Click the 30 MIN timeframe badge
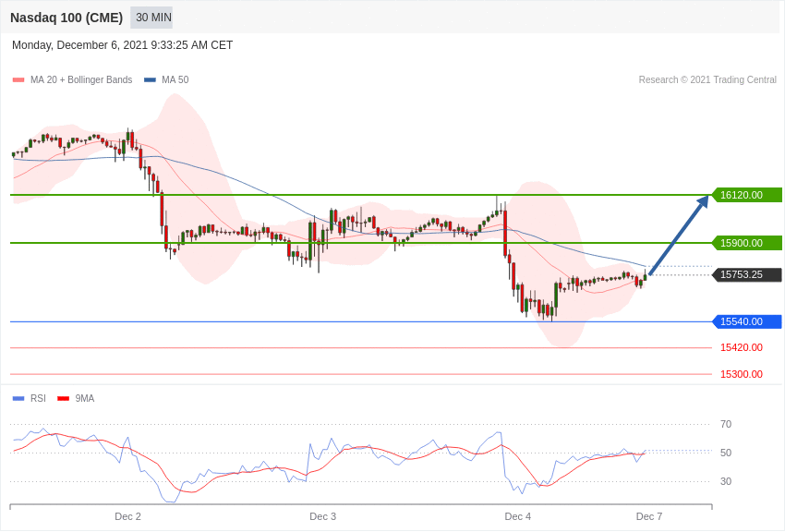 pyautogui.click(x=151, y=18)
